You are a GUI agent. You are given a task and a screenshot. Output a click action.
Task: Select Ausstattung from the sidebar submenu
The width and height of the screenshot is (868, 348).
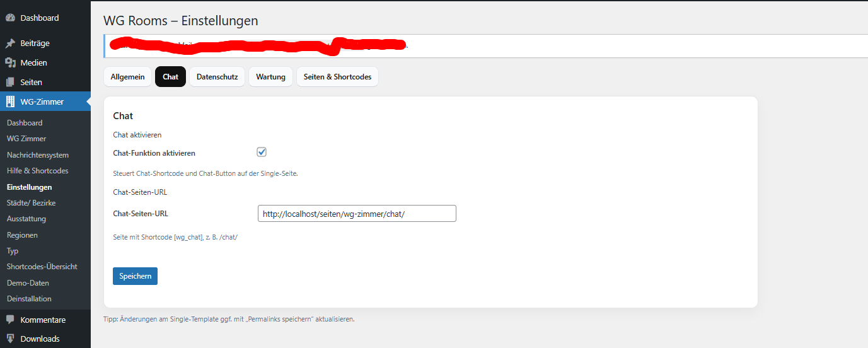tap(26, 219)
